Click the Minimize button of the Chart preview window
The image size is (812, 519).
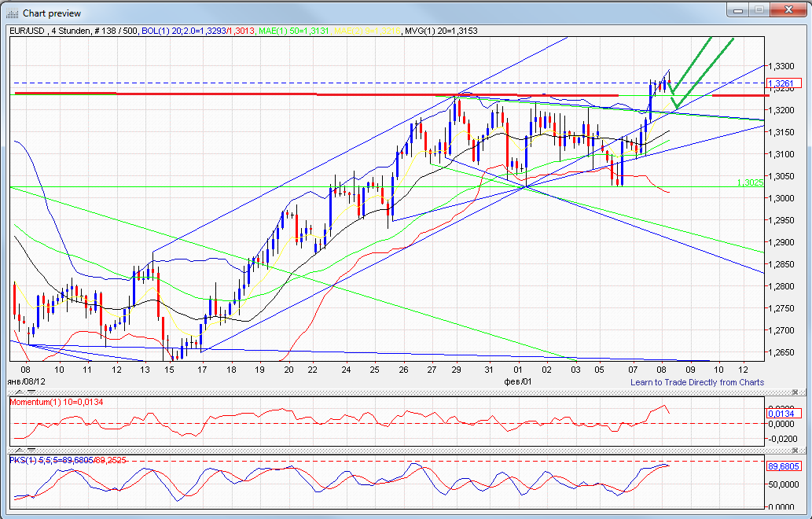(737, 10)
